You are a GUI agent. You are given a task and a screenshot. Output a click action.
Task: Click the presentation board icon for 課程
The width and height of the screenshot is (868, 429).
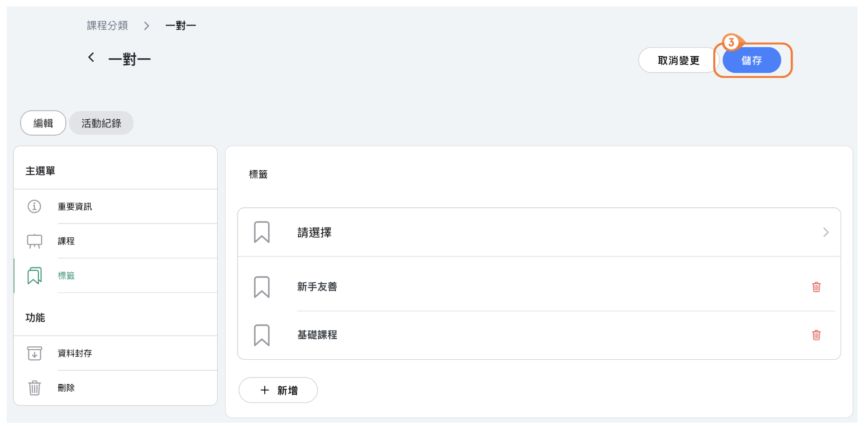coord(35,241)
